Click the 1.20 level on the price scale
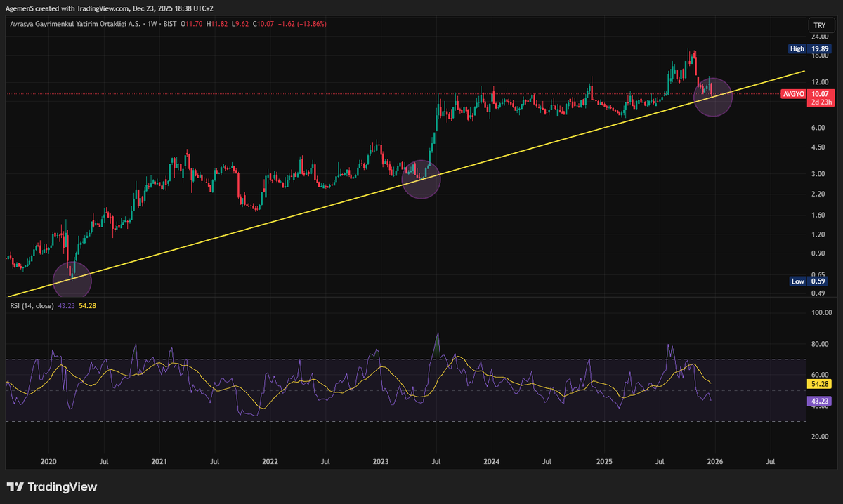The image size is (843, 504). click(818, 234)
